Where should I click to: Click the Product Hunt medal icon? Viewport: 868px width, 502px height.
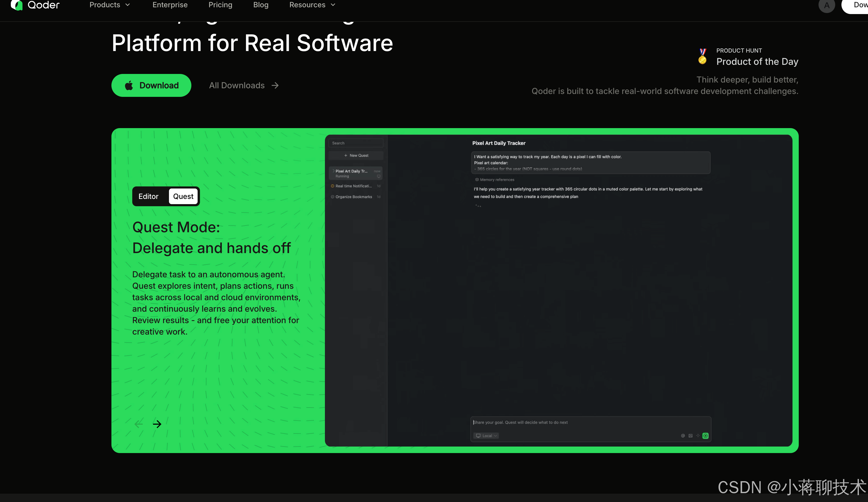[x=702, y=56]
